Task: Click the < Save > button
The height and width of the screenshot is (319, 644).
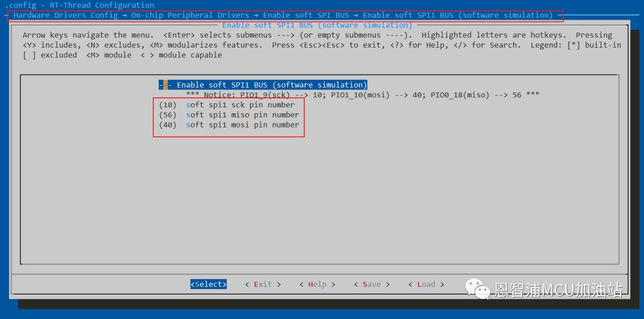Action: 371,284
